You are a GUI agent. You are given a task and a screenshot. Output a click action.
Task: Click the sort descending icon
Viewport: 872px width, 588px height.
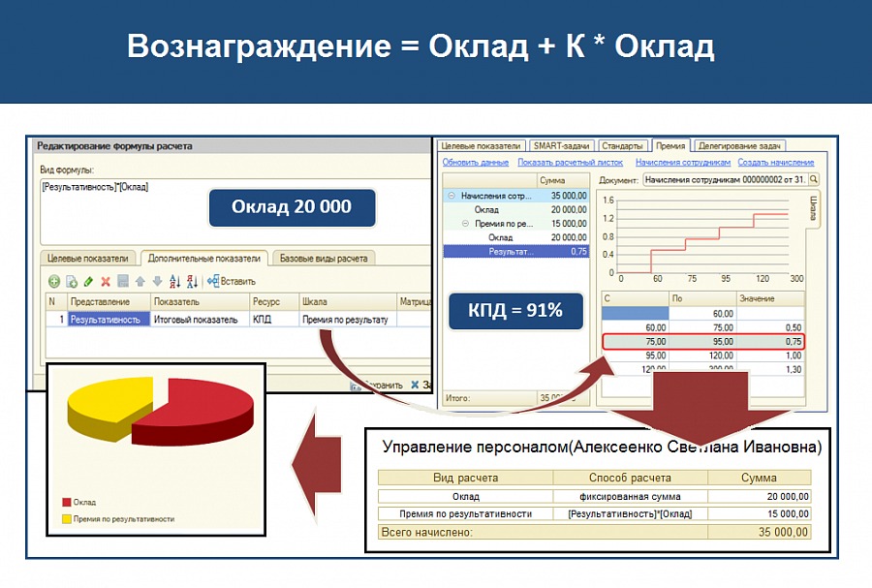pyautogui.click(x=193, y=282)
